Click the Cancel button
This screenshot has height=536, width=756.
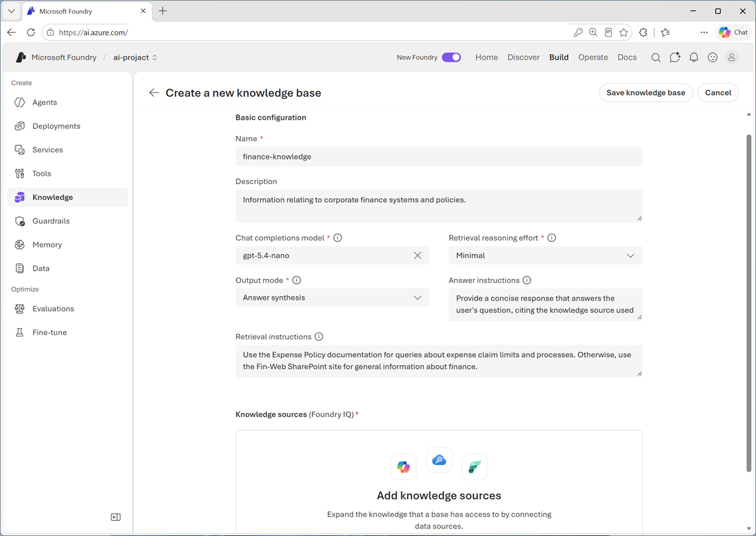click(718, 93)
